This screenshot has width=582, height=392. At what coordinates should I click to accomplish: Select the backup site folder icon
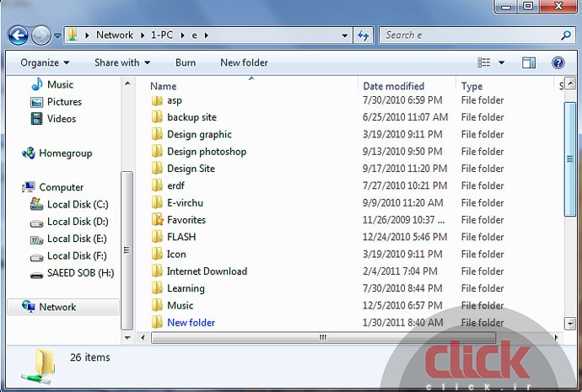click(x=157, y=117)
